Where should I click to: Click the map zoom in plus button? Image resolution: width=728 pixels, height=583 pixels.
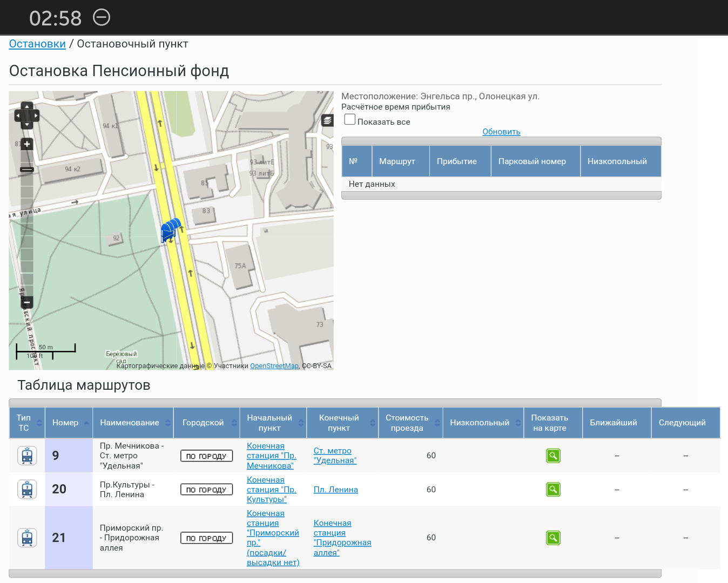coord(27,144)
